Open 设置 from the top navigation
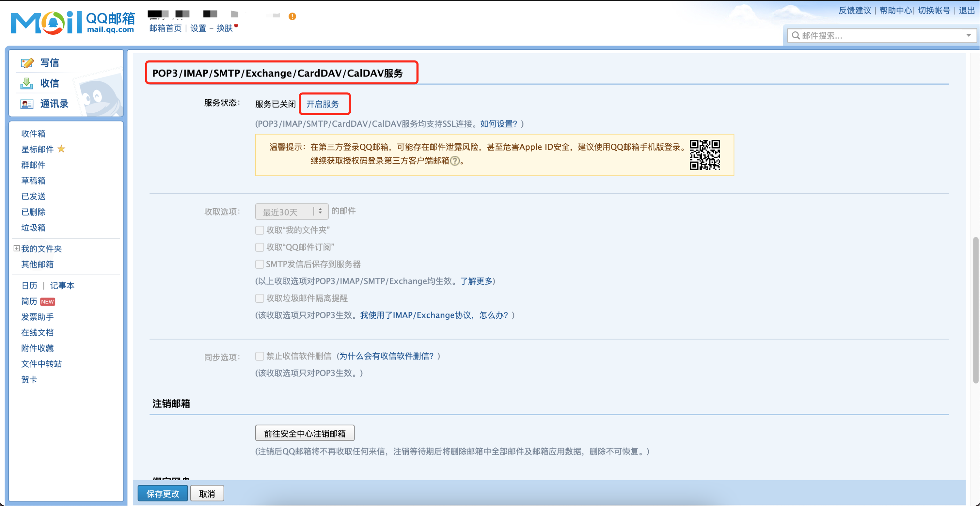980x506 pixels. coord(198,28)
